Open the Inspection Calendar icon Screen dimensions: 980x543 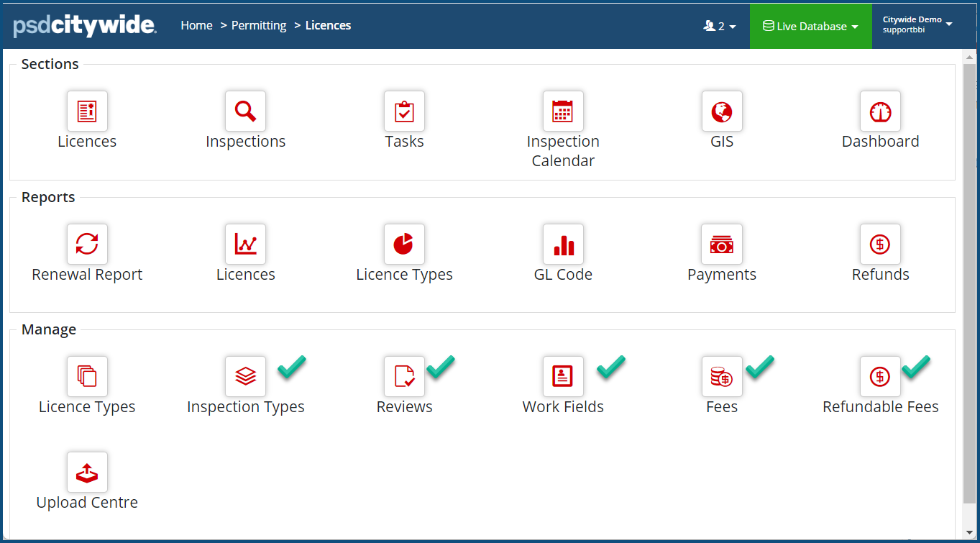pyautogui.click(x=563, y=111)
